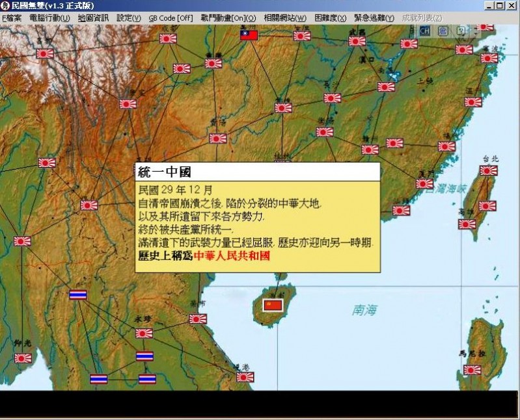The height and width of the screenshot is (420, 520).
Task: Open the 地圖資訊 map info menu
Action: 93,18
